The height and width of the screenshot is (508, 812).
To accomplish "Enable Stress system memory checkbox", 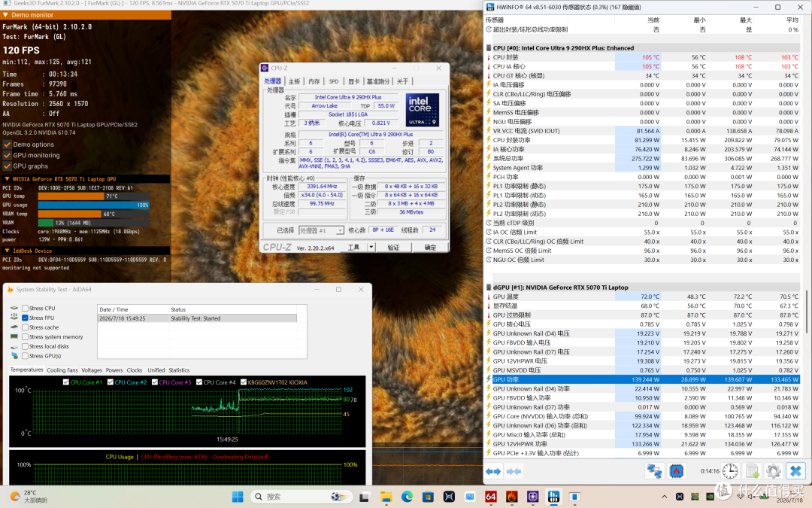I will (x=25, y=337).
